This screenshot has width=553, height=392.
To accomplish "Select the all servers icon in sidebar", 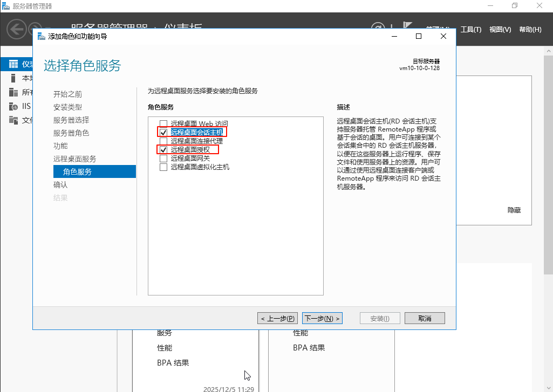I will point(13,92).
